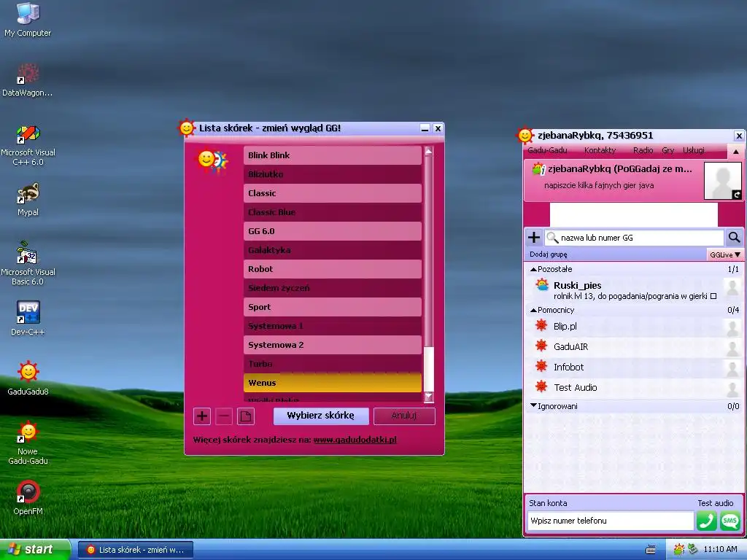747x560 pixels.
Task: Click the Anuluj button
Action: (404, 416)
